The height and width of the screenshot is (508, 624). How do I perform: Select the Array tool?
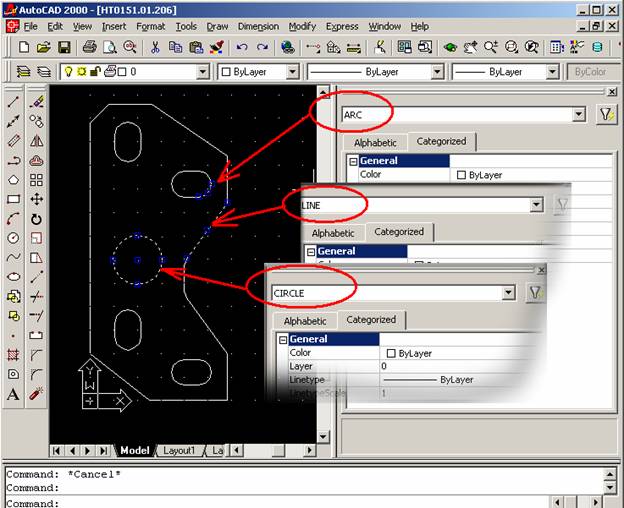tap(36, 180)
